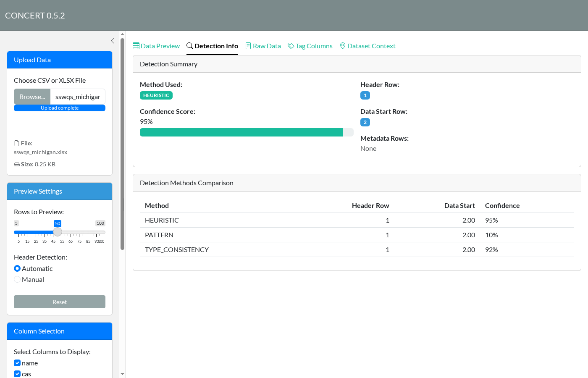Select Manual header detection

click(x=17, y=279)
